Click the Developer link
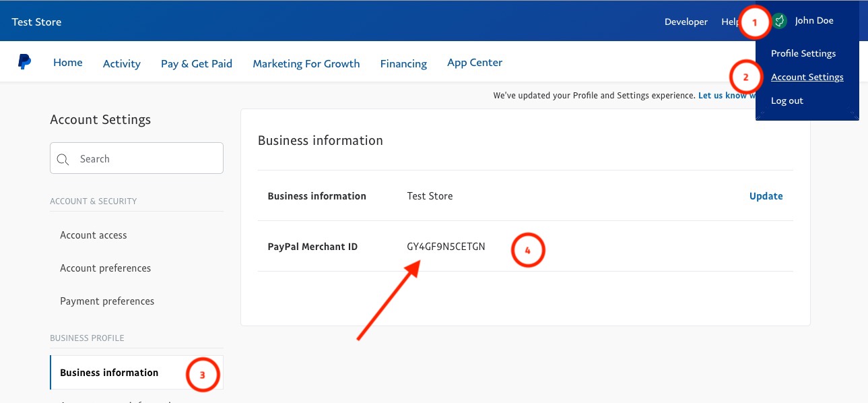Screen dimensions: 868x403 coord(686,22)
